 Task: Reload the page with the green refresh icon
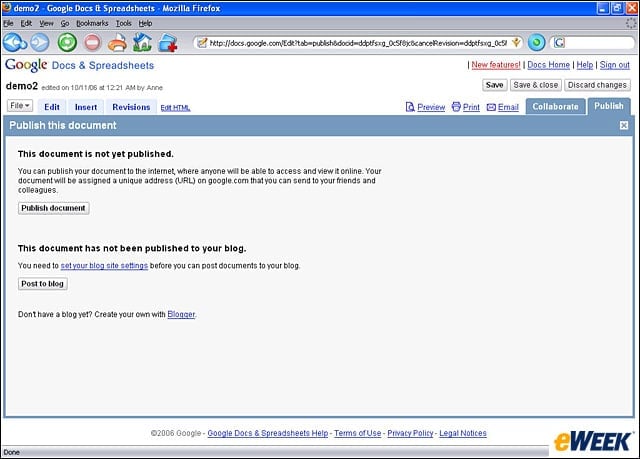click(67, 42)
